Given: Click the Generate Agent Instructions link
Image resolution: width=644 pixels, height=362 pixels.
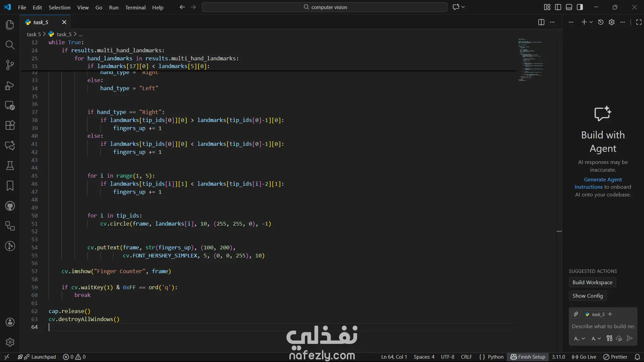Looking at the screenshot, I should [x=602, y=180].
